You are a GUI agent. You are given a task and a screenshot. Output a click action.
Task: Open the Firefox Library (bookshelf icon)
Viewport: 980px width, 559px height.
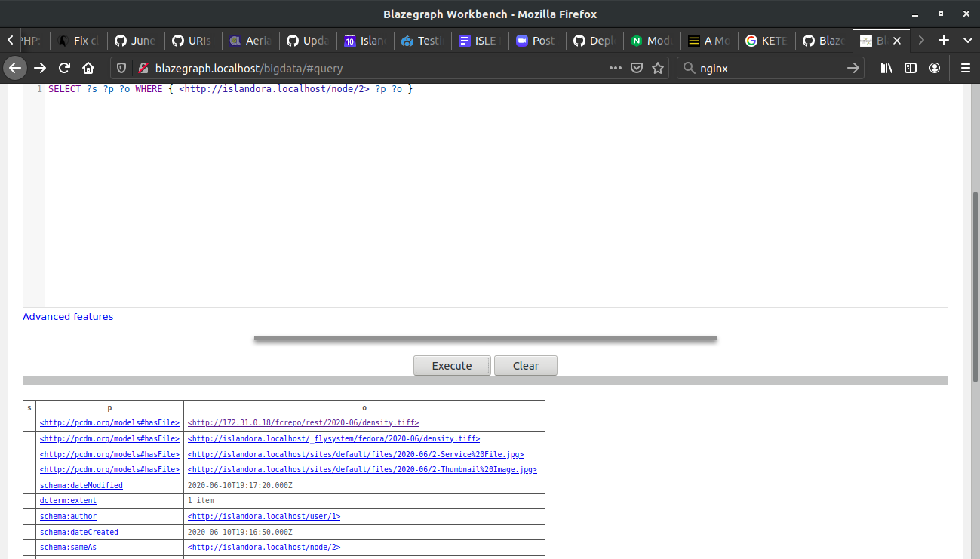click(886, 68)
